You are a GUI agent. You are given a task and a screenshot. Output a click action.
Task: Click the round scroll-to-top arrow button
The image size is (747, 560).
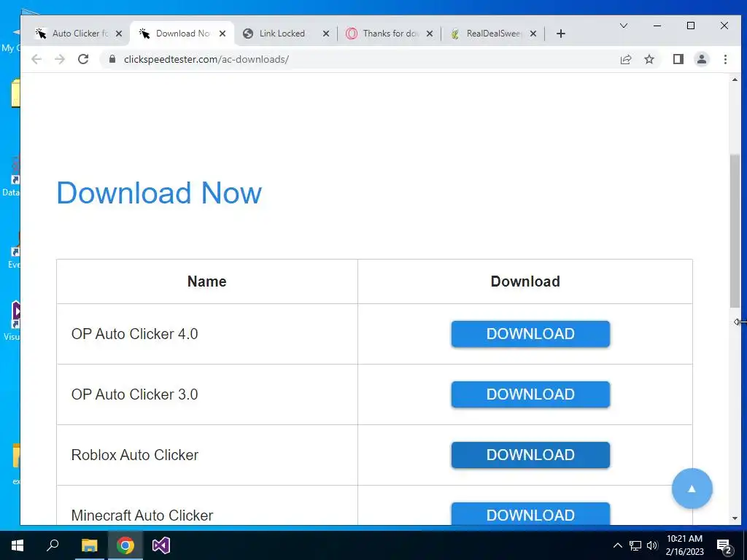[692, 489]
